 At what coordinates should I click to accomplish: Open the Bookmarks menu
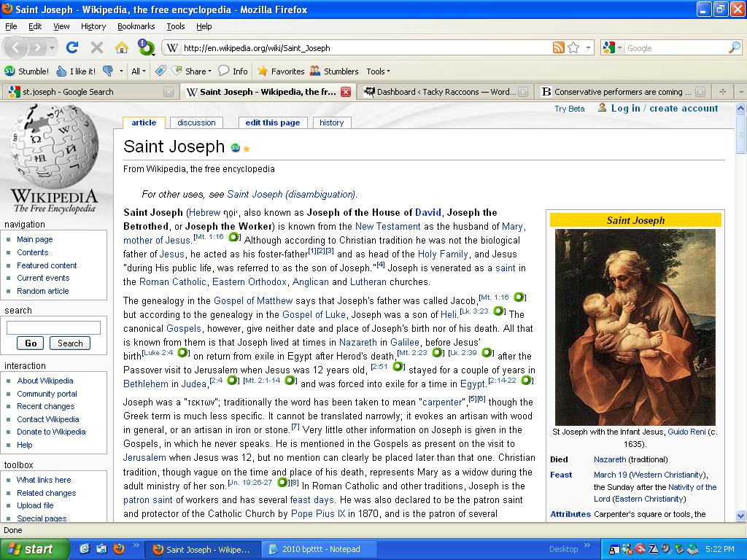tap(136, 26)
